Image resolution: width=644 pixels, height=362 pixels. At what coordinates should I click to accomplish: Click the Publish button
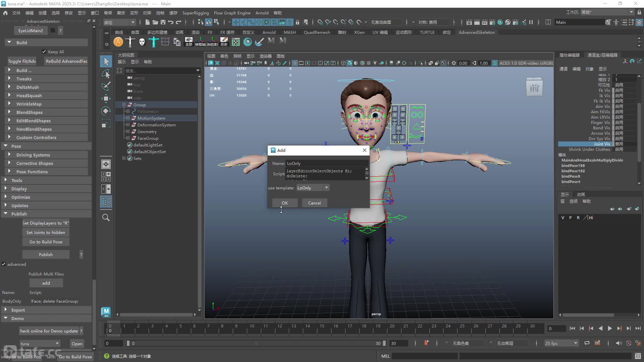click(x=46, y=254)
